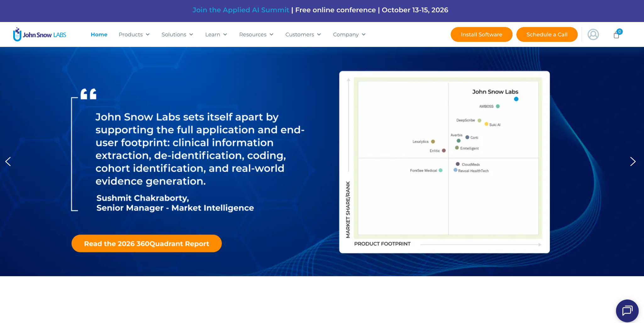The height and width of the screenshot is (323, 644).
Task: Open the Resources nav label
Action: click(253, 35)
